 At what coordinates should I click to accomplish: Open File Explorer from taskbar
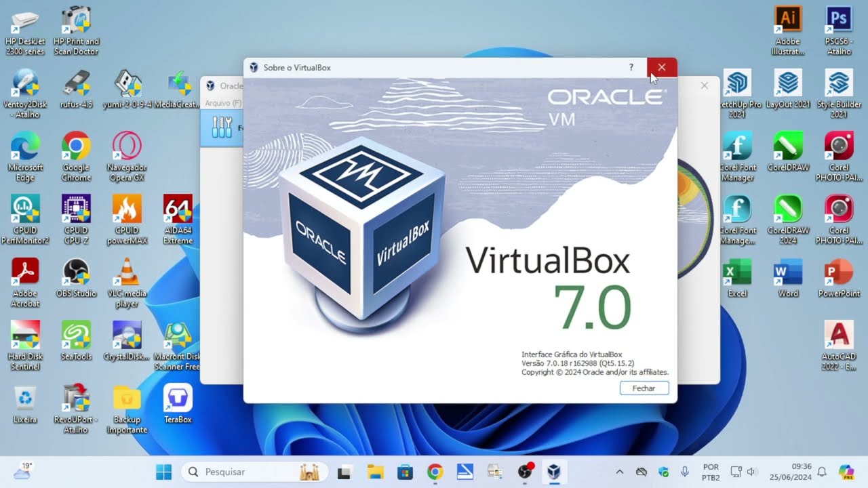coord(375,472)
